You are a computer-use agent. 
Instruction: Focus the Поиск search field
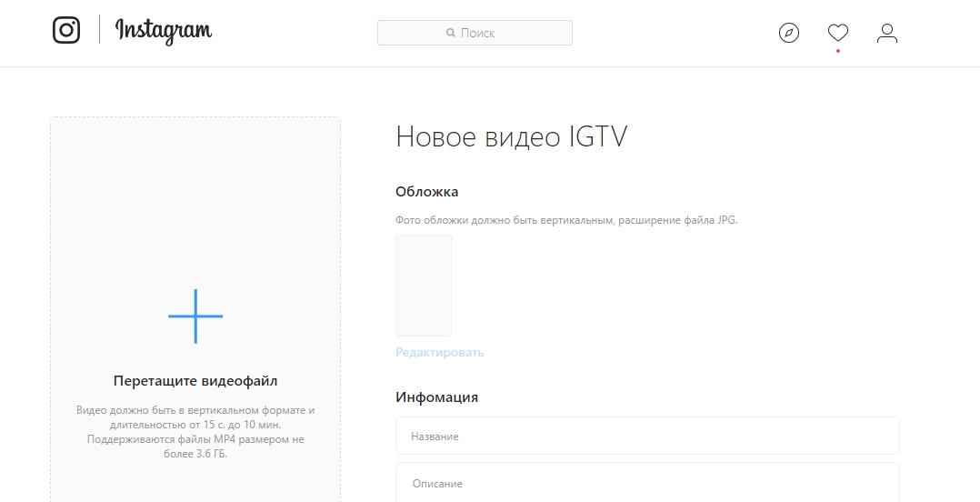pos(491,33)
